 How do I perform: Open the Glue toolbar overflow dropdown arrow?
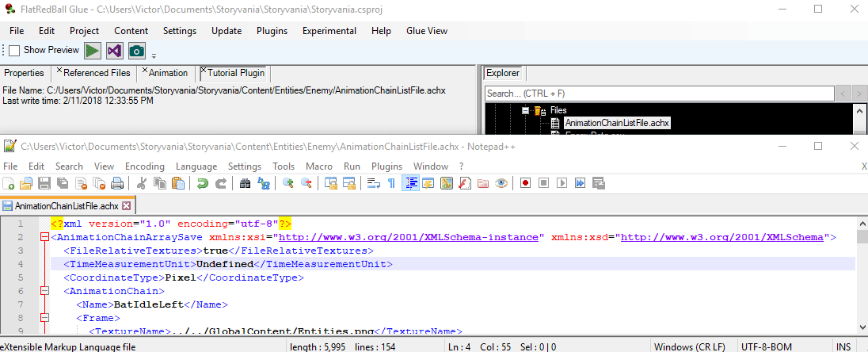(x=154, y=55)
